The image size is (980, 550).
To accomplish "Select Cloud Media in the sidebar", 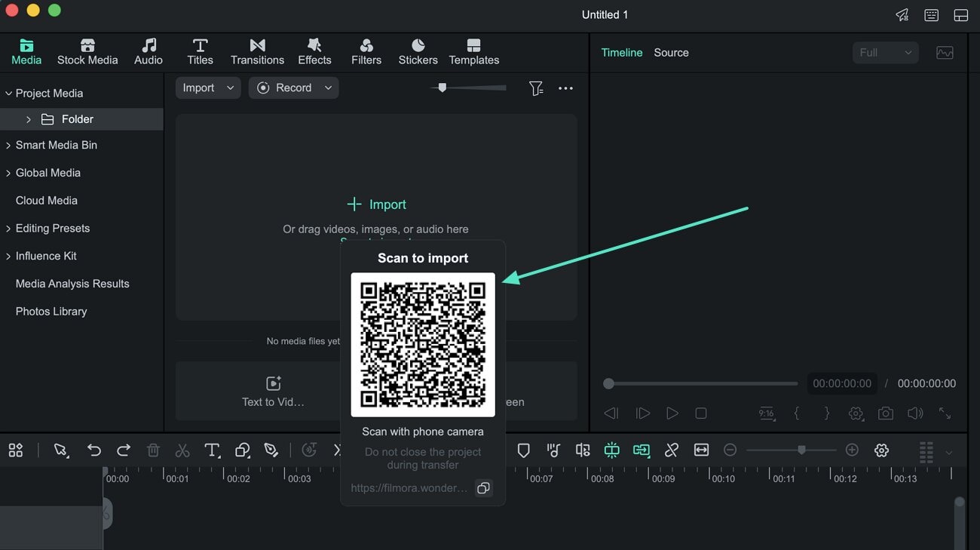I will point(47,201).
